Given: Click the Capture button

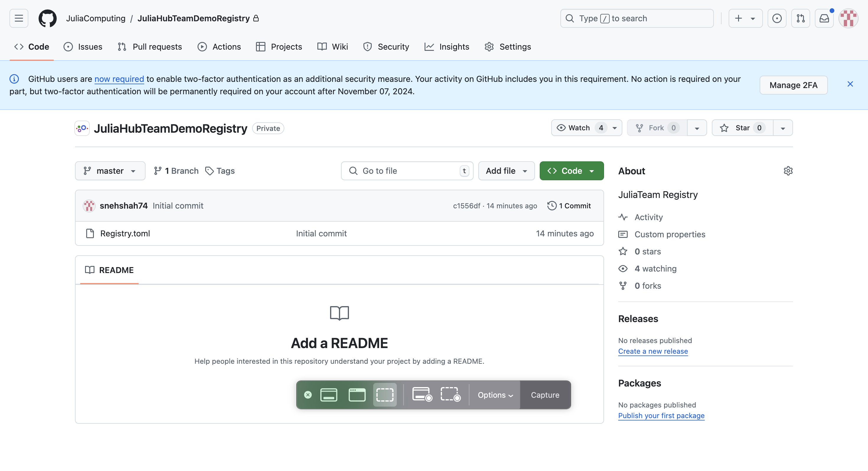Looking at the screenshot, I should click(x=545, y=395).
